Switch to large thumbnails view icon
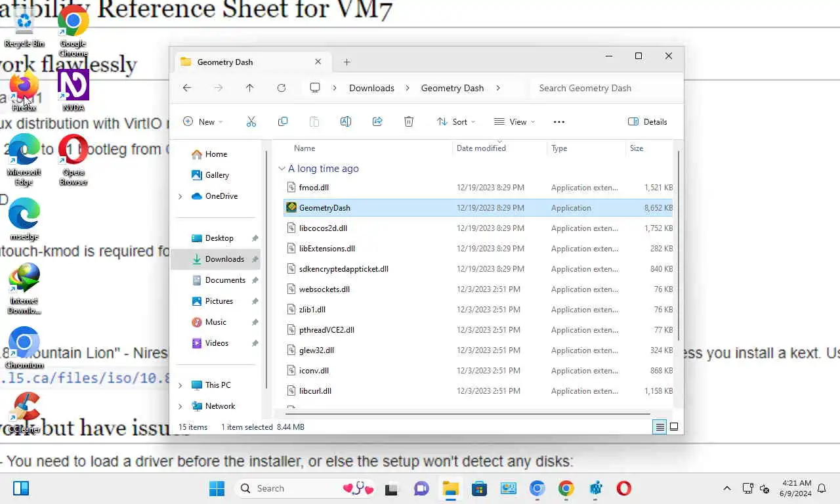 674,427
